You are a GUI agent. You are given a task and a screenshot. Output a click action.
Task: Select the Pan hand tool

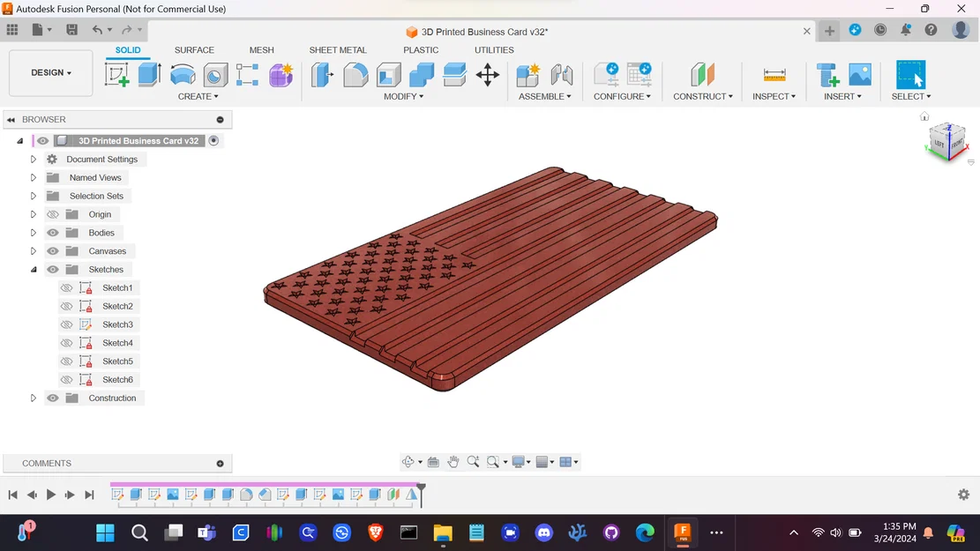coord(453,462)
